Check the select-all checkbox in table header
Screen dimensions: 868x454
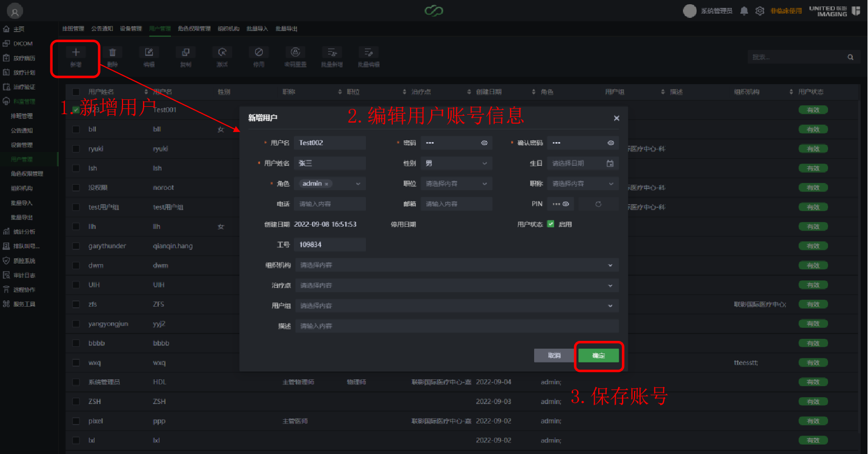click(x=76, y=92)
